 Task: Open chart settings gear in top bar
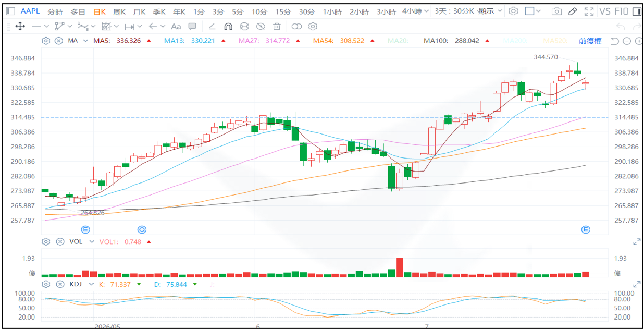[x=513, y=11]
